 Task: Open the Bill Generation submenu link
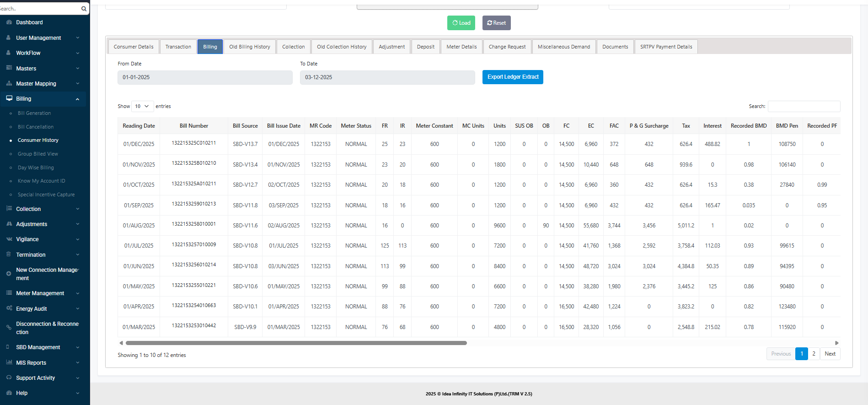34,113
